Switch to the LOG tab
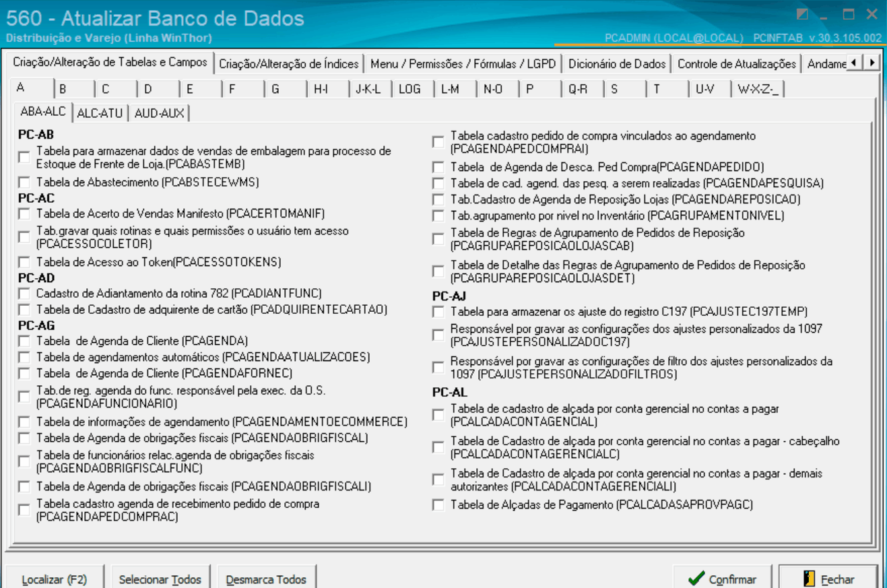 (414, 89)
